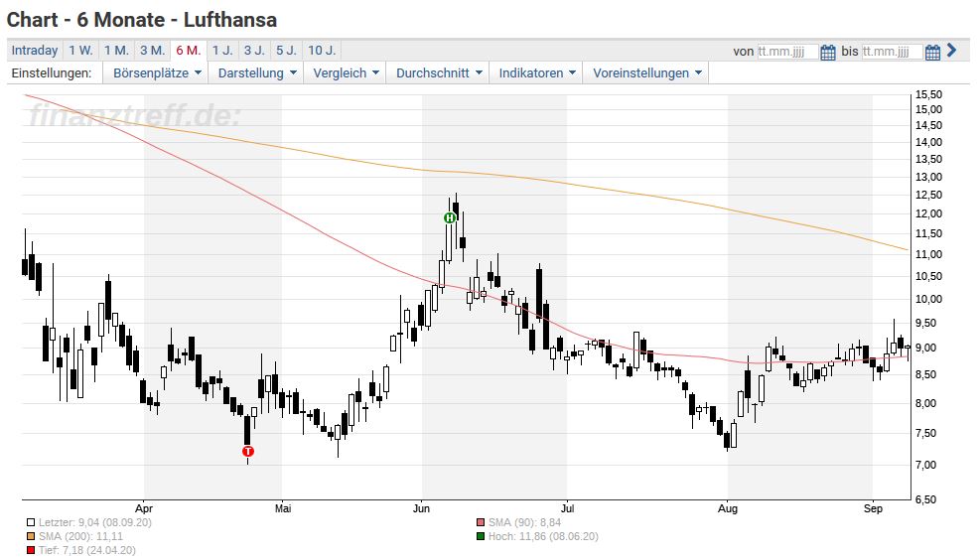This screenshot has height=560, width=980.
Task: Open the Voreinstellungen dropdown
Action: click(646, 73)
